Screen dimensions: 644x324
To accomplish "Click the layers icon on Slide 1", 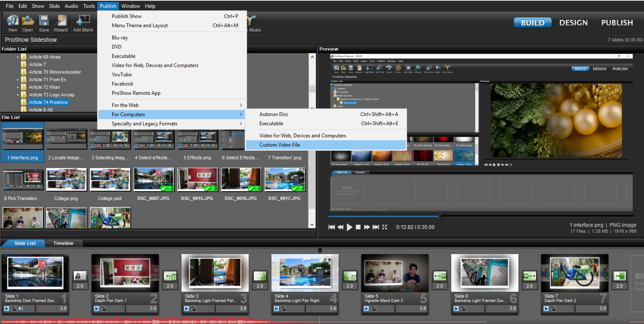I will [x=14, y=309].
